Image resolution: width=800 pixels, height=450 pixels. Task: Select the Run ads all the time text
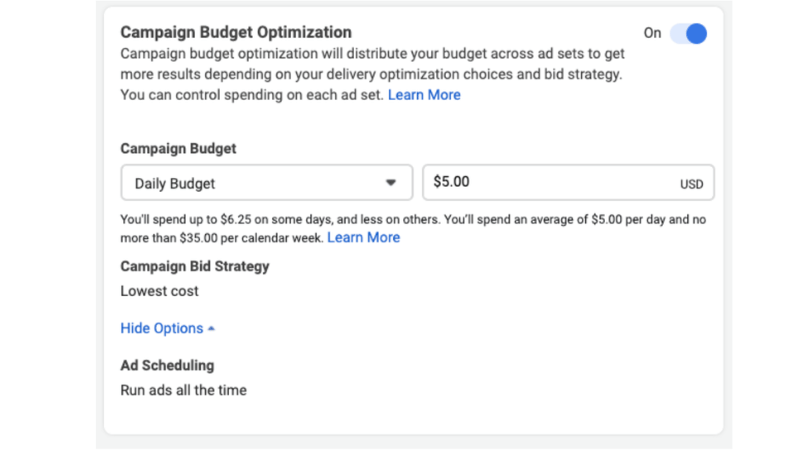[x=183, y=389]
